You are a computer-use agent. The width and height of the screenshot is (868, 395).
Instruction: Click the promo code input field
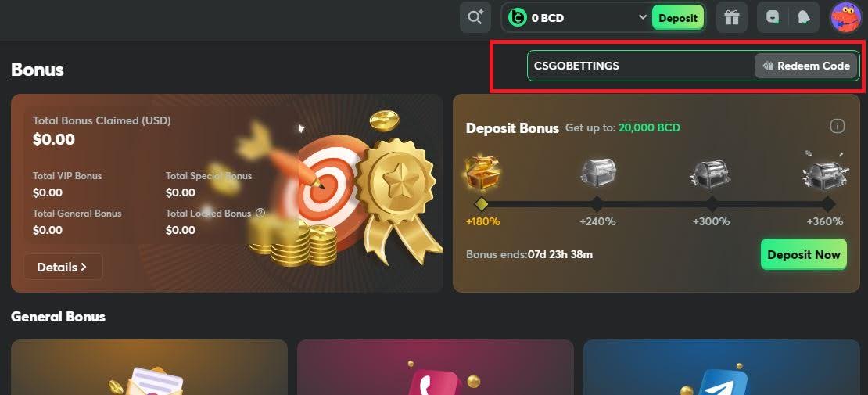click(x=640, y=66)
